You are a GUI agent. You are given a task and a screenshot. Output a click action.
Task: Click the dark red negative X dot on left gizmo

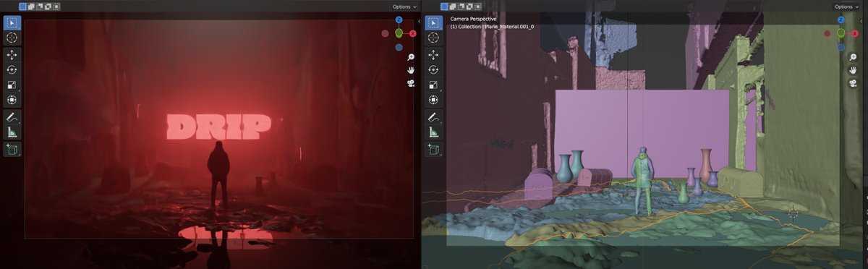pyautogui.click(x=386, y=33)
